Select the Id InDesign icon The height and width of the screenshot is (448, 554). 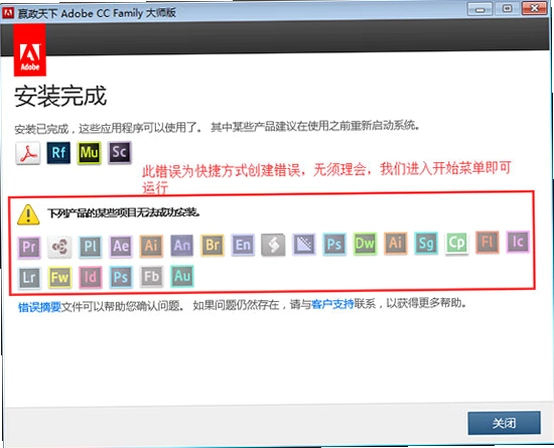tap(90, 277)
